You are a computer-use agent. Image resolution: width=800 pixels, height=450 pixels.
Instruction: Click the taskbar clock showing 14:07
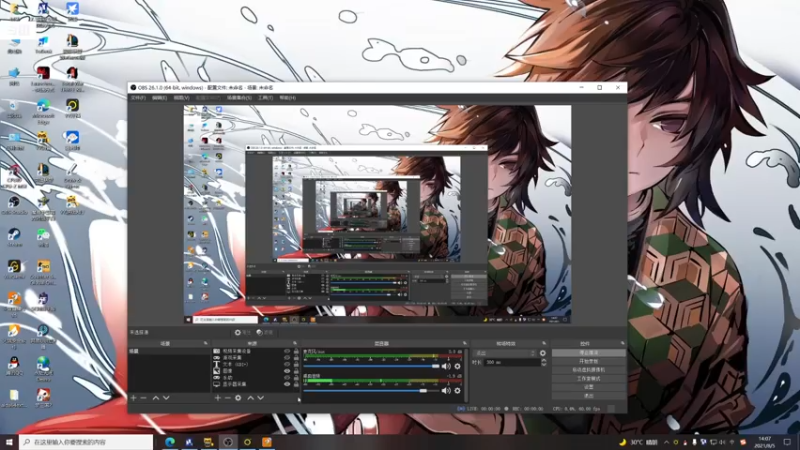(x=765, y=442)
